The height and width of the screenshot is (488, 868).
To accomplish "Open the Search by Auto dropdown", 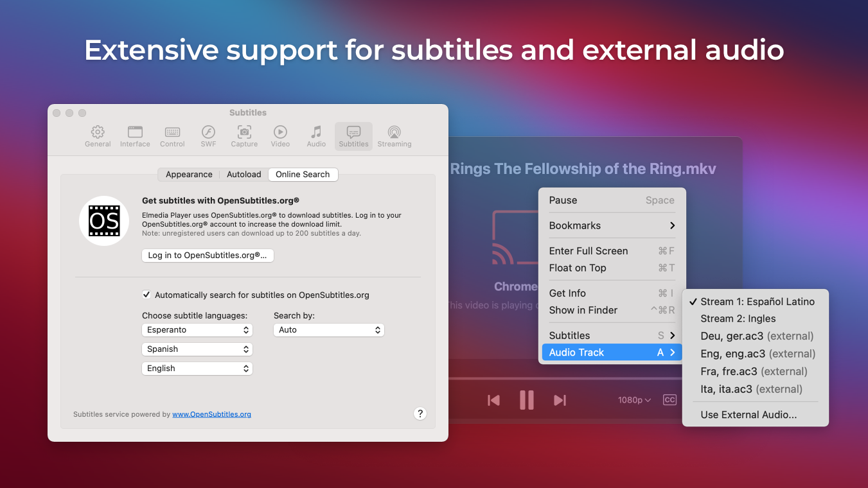I will point(329,330).
